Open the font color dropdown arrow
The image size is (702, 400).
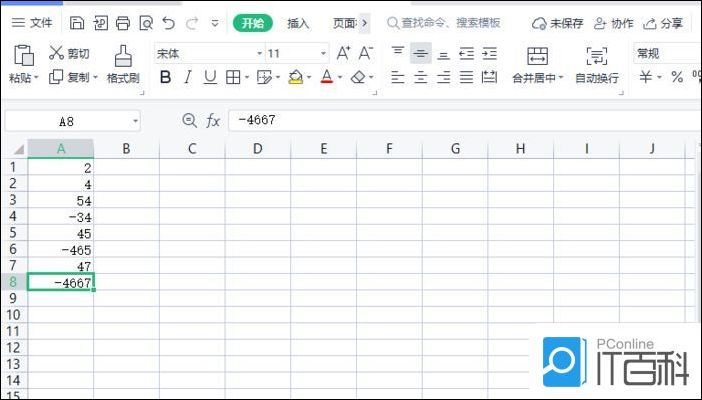[340, 78]
